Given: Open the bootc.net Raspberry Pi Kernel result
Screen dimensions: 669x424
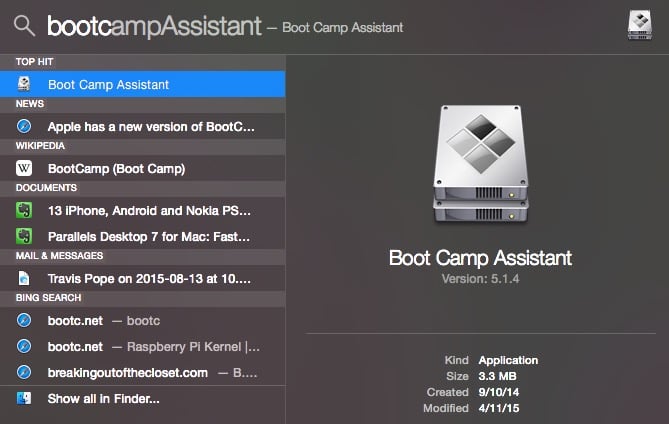Looking at the screenshot, I should [143, 346].
